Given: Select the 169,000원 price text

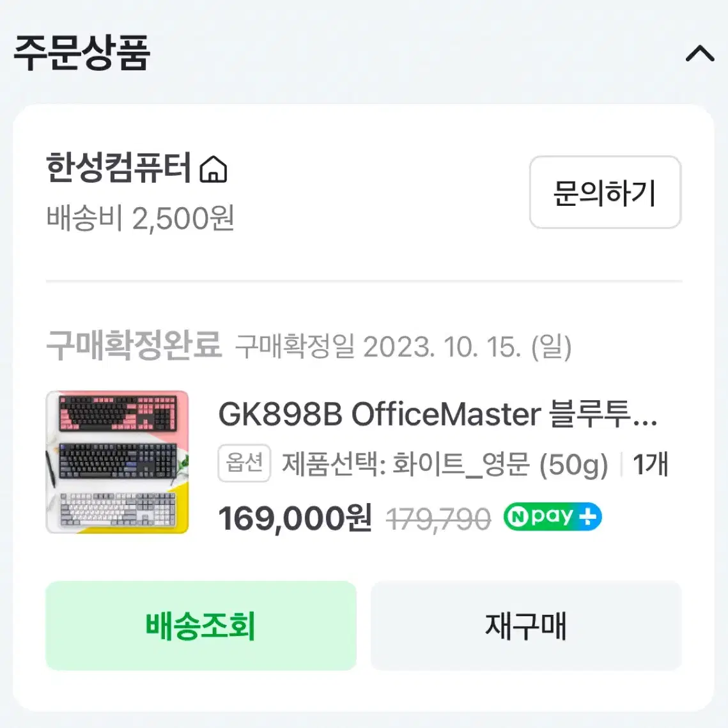Looking at the screenshot, I should click(295, 518).
